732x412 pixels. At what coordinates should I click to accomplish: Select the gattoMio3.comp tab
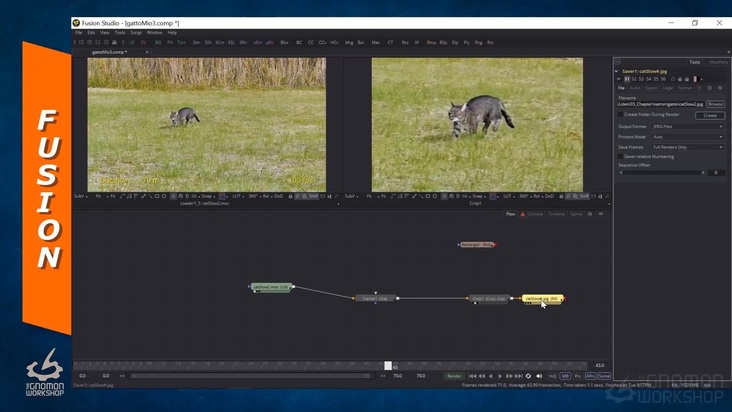tap(109, 52)
